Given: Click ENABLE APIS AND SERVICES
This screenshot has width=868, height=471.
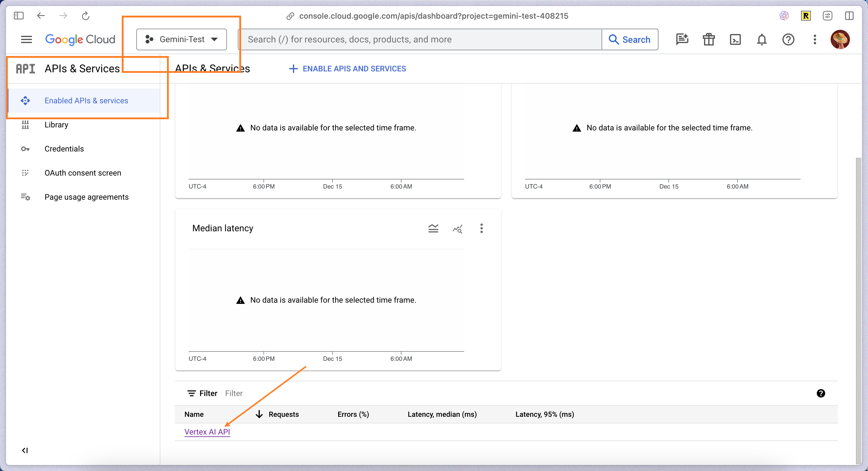Looking at the screenshot, I should (348, 68).
